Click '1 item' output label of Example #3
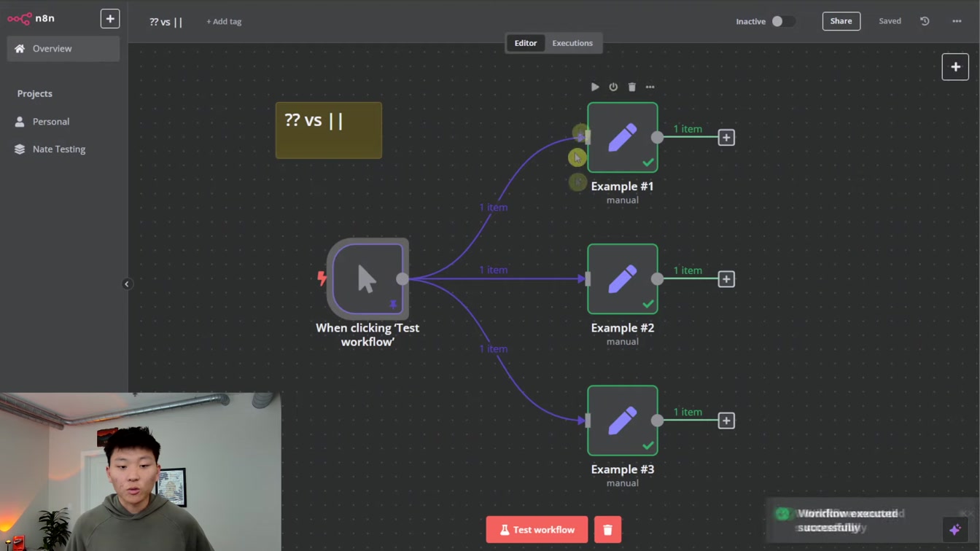This screenshot has height=551, width=980. (x=688, y=412)
